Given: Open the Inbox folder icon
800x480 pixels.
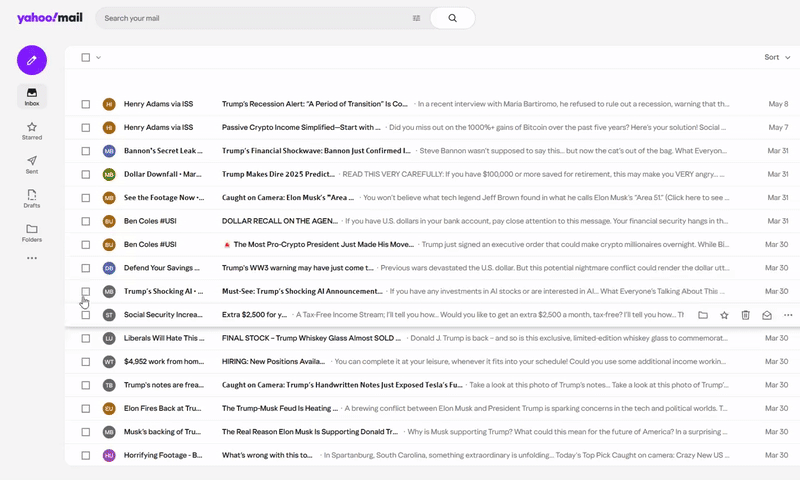Looking at the screenshot, I should click(32, 96).
